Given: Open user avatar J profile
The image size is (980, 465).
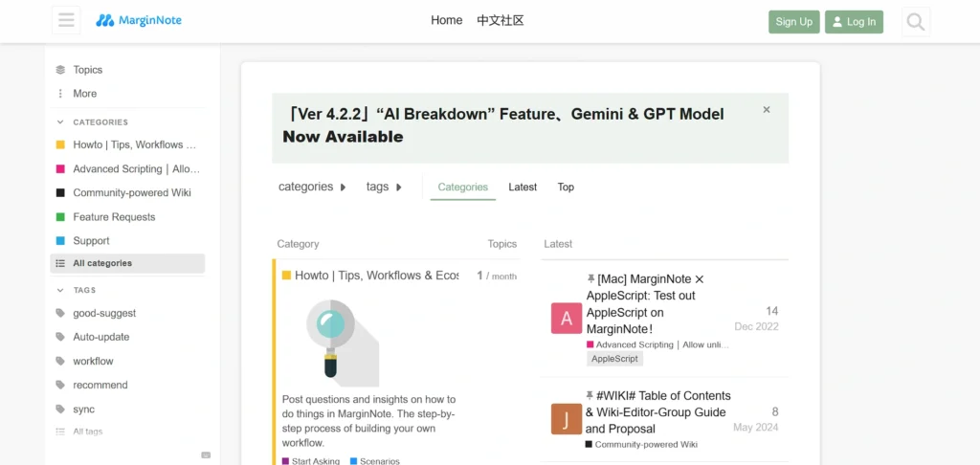Looking at the screenshot, I should pyautogui.click(x=566, y=419).
